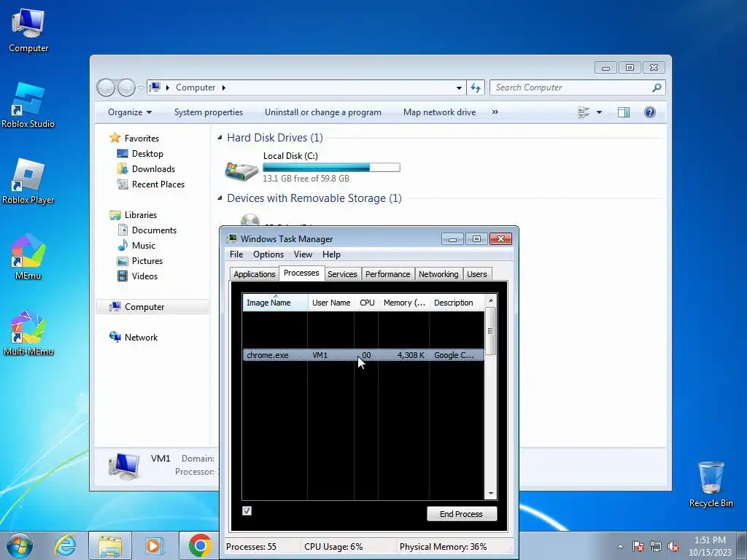Click Map network drive
The height and width of the screenshot is (560, 747).
click(x=439, y=112)
